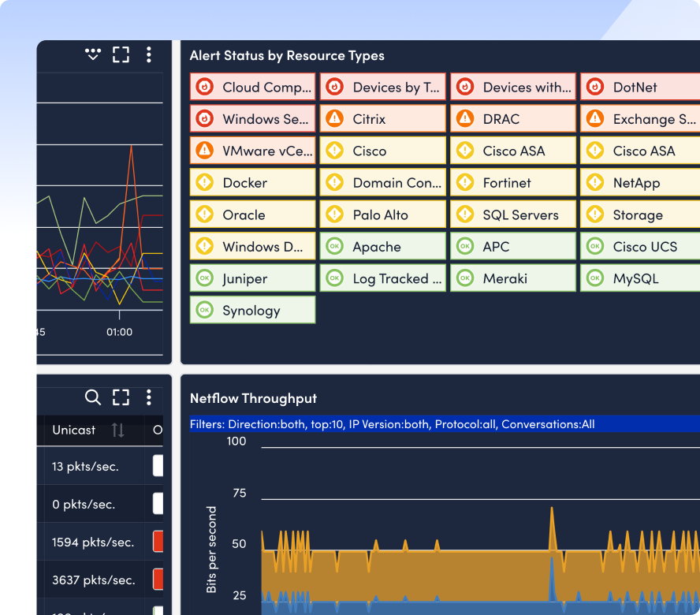Open the three-dot menu on graph widget
Screen dimensions: 700x615
148,54
